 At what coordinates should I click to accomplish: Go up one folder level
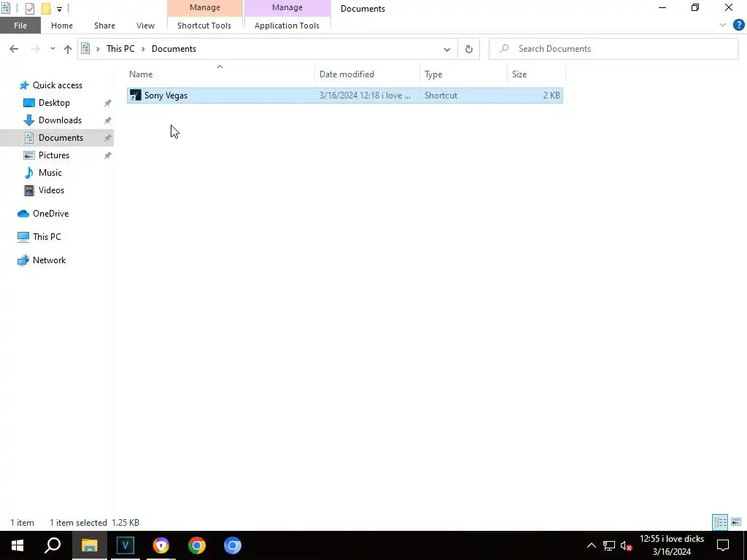point(68,49)
